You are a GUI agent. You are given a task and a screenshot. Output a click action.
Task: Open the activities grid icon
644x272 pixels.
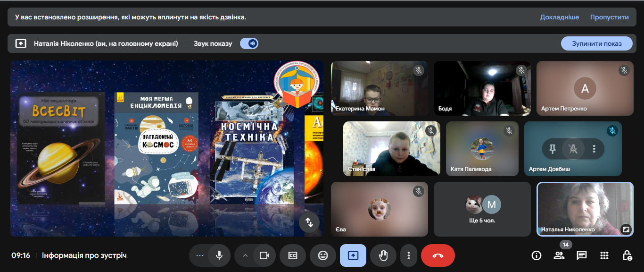pyautogui.click(x=604, y=255)
